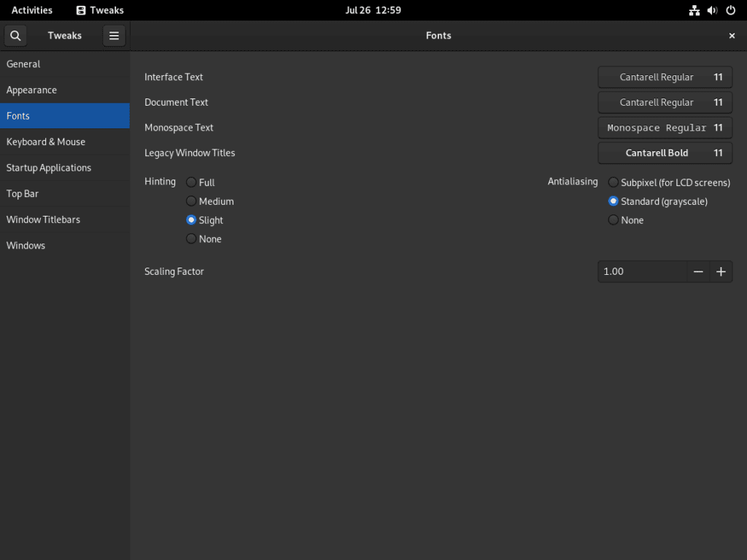The height and width of the screenshot is (560, 747).
Task: Open the Interface Text font picker
Action: click(x=665, y=77)
